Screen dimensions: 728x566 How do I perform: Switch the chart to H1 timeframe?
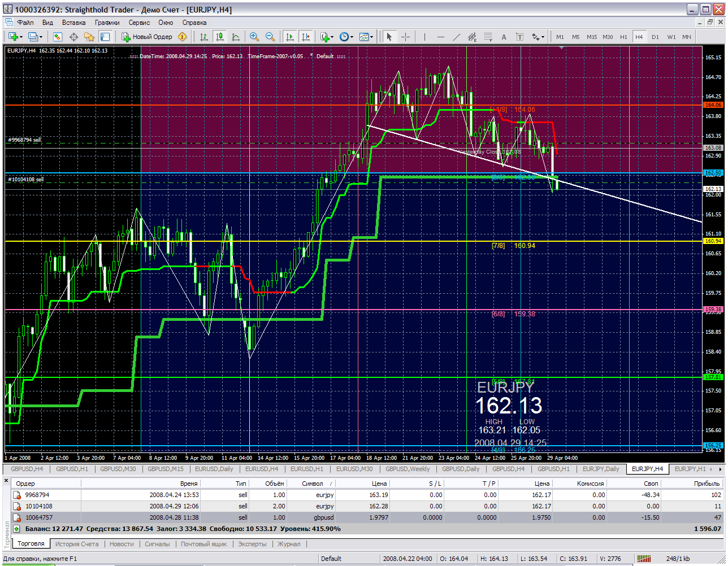[623, 37]
